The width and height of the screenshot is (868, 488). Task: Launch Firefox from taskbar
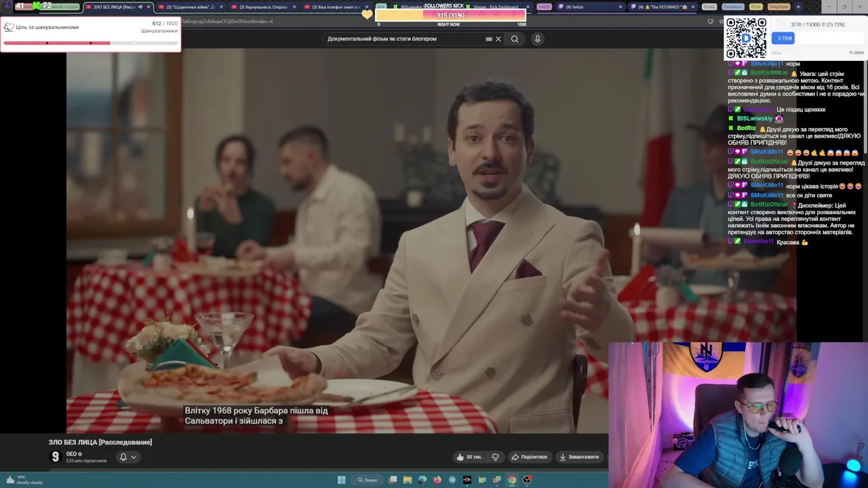point(437,480)
